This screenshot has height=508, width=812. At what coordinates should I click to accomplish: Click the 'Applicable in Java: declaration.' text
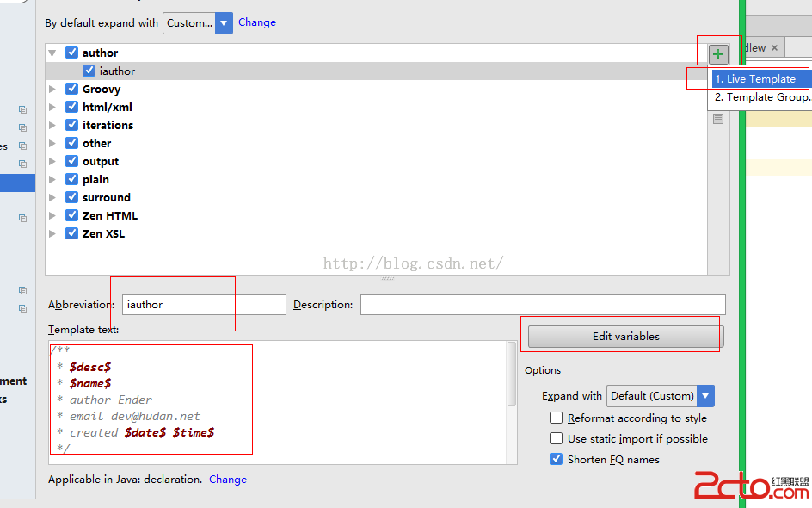(125, 480)
